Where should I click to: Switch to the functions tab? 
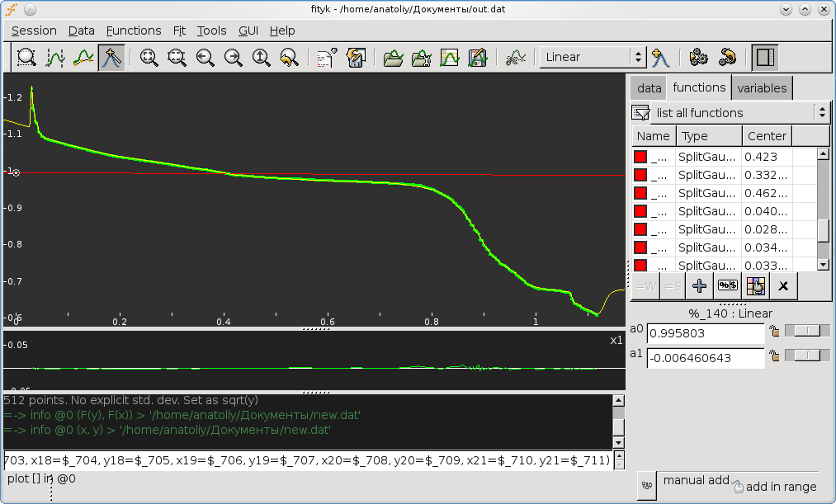pos(699,87)
